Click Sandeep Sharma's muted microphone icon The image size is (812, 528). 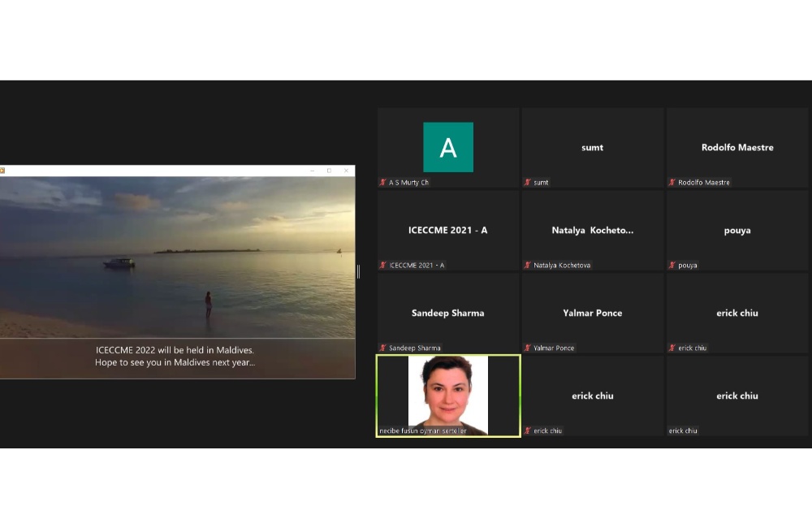tap(383, 348)
